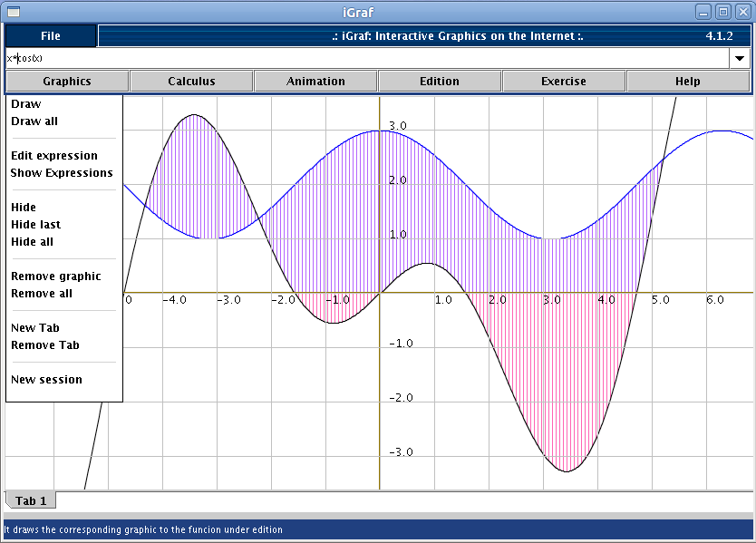Minimize the iGraf window
This screenshot has height=543, width=756.
click(704, 12)
